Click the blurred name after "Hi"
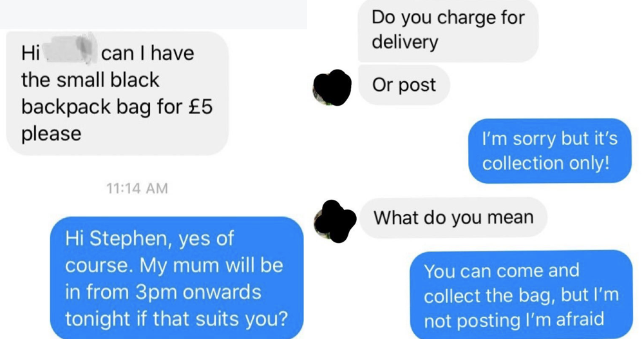Screen dimensions: 644x339 pyautogui.click(x=70, y=50)
